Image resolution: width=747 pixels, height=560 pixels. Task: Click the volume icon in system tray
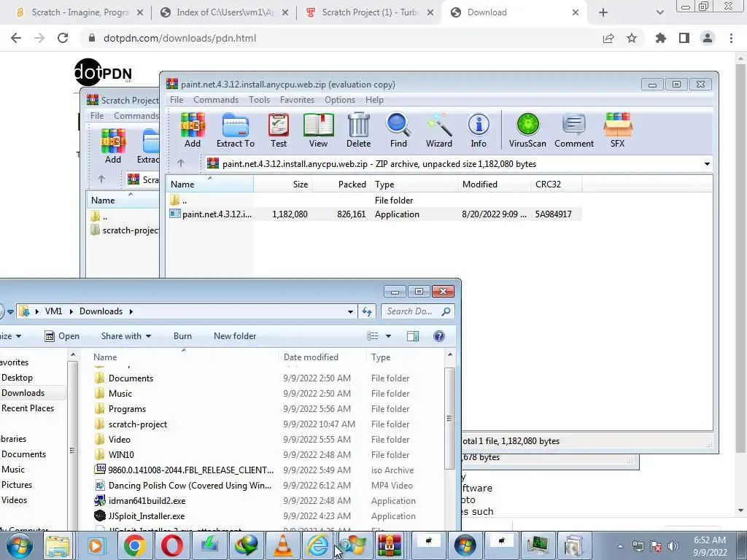pyautogui.click(x=673, y=546)
